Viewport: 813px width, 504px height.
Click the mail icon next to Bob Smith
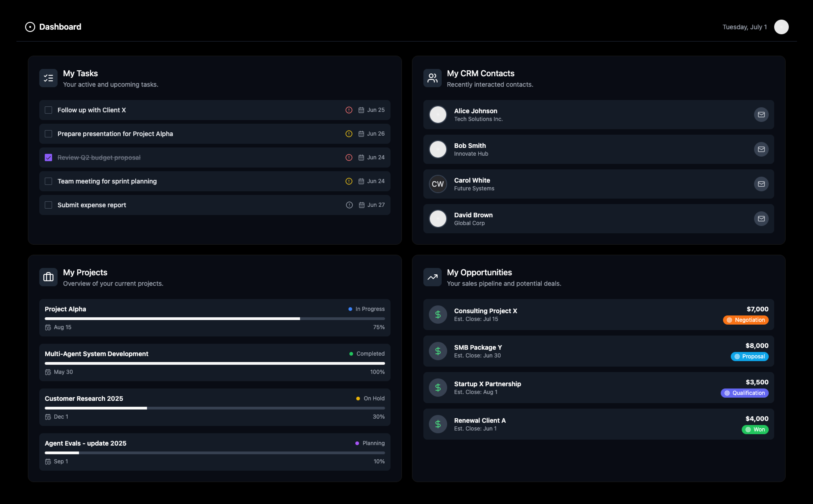[761, 149]
